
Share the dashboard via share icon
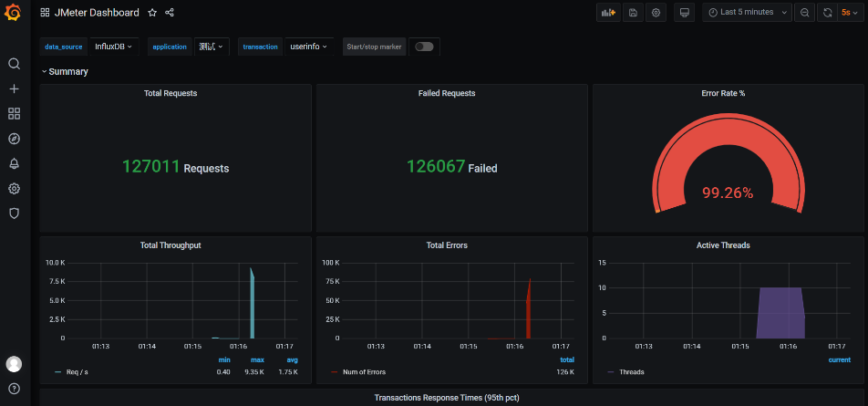pyautogui.click(x=170, y=12)
